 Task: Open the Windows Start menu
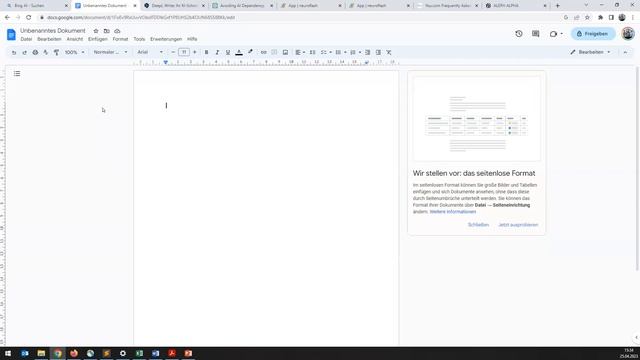8,353
